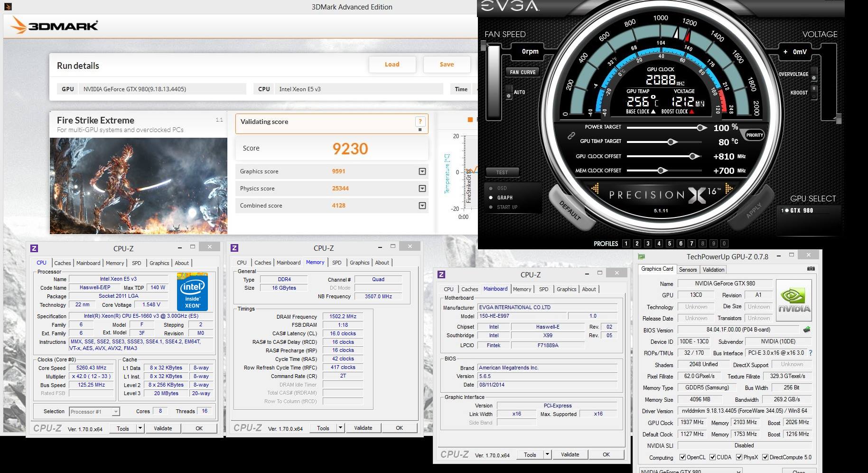Click the 3DMark logo
Viewport: 868px width, 473px height.
point(55,26)
